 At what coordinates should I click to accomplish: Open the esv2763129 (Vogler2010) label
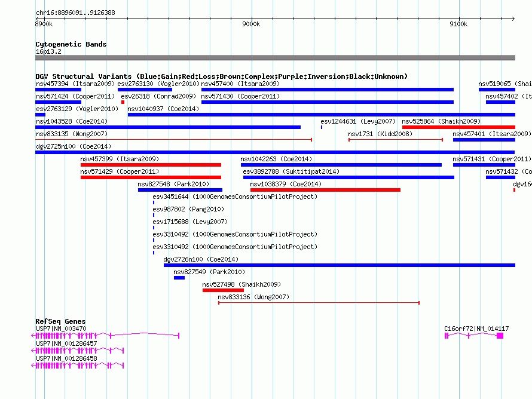(77, 109)
